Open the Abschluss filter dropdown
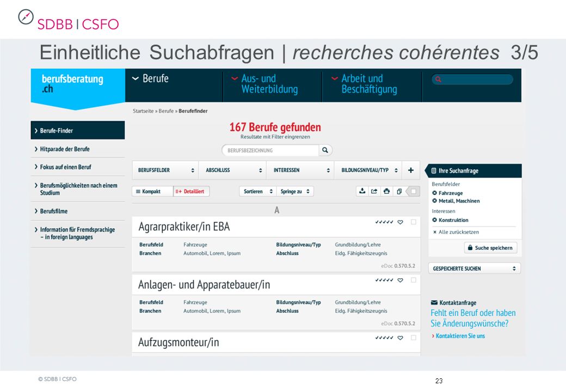The width and height of the screenshot is (566, 392). pos(232,170)
